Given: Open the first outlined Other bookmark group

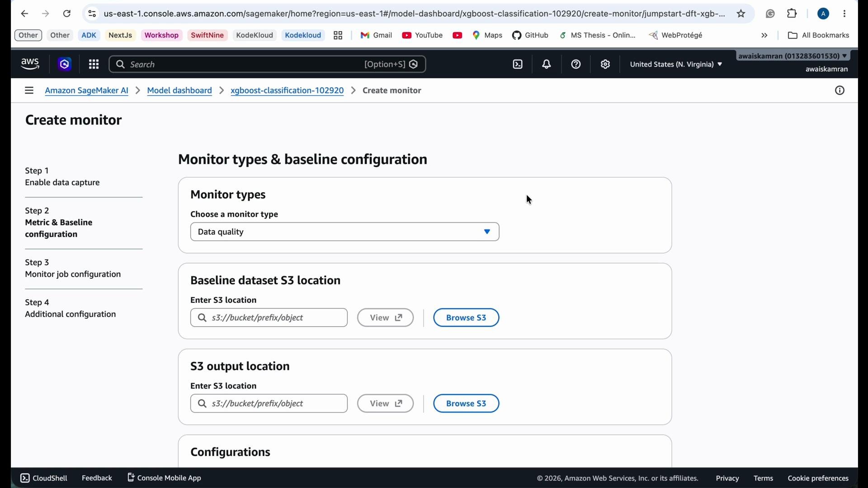Looking at the screenshot, I should [28, 35].
